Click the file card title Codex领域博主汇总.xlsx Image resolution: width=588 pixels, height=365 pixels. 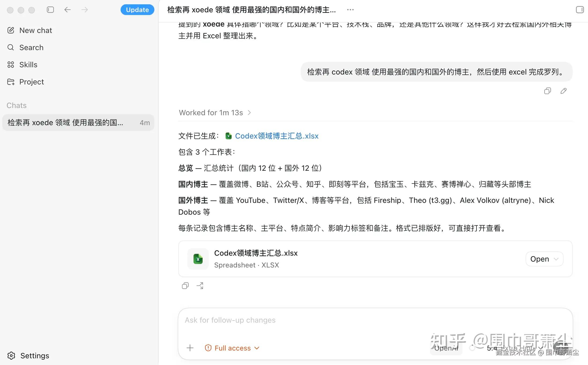click(x=256, y=253)
